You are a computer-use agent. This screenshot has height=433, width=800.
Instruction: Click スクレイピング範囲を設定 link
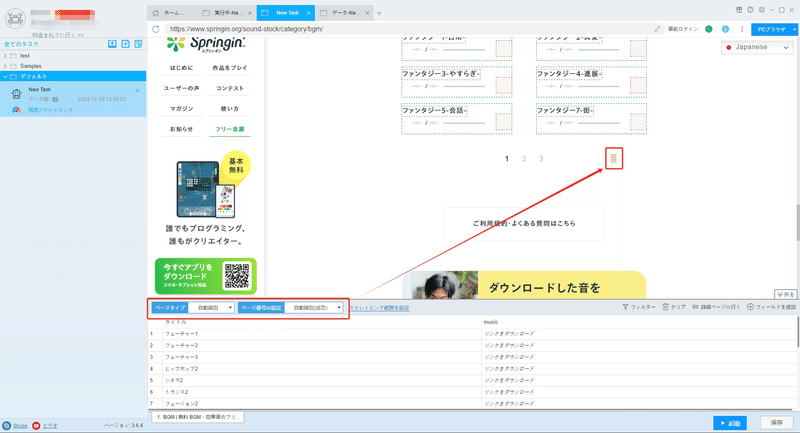(x=379, y=308)
